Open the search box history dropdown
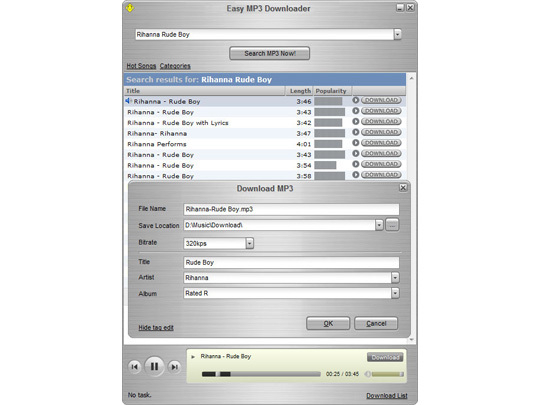540x405 pixels. [397, 34]
